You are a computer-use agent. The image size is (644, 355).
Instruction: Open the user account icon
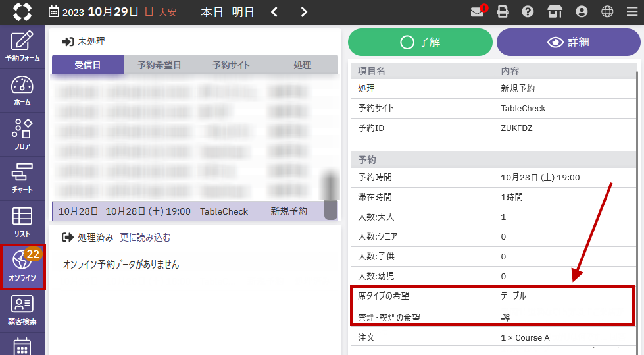[581, 12]
